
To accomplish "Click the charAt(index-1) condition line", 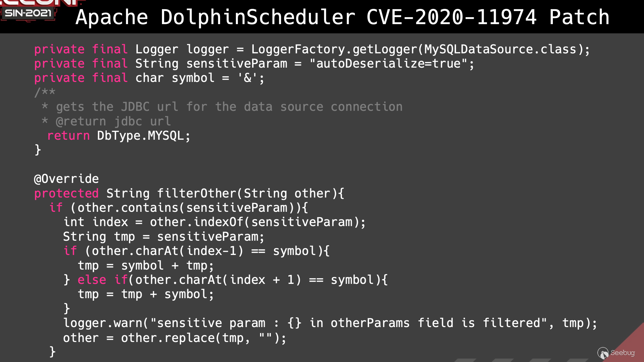I will 197,251.
